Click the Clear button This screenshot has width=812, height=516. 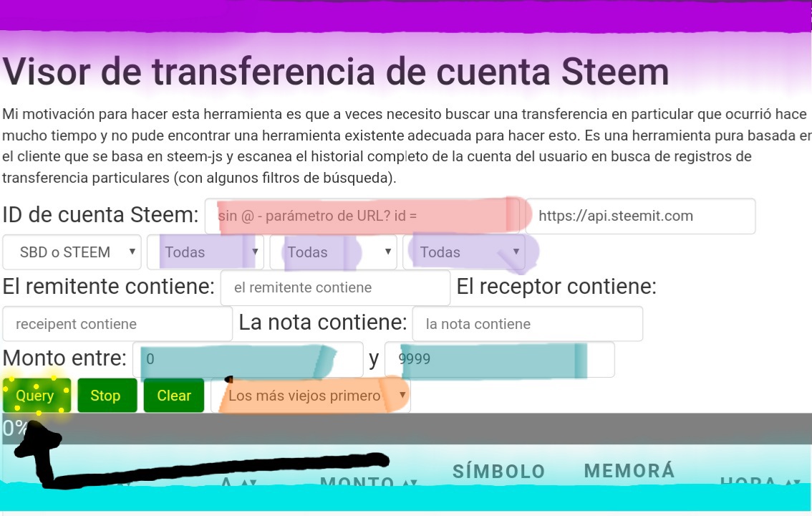174,396
